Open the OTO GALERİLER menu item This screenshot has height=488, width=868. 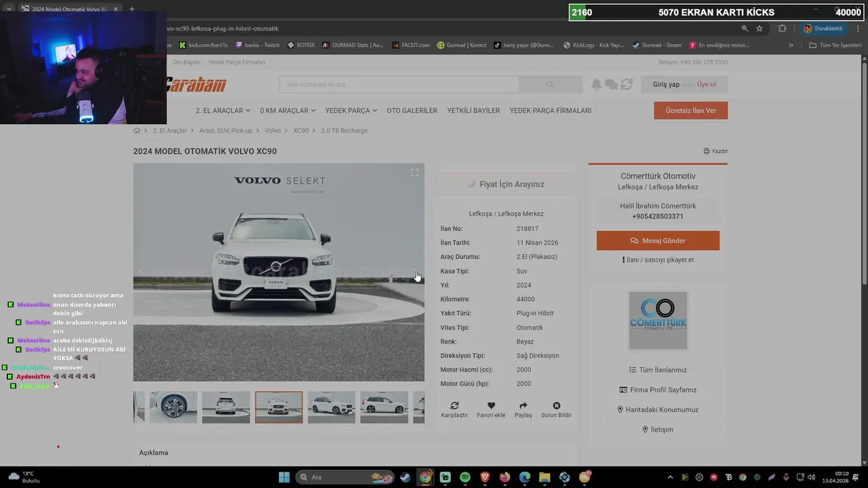[x=412, y=110]
